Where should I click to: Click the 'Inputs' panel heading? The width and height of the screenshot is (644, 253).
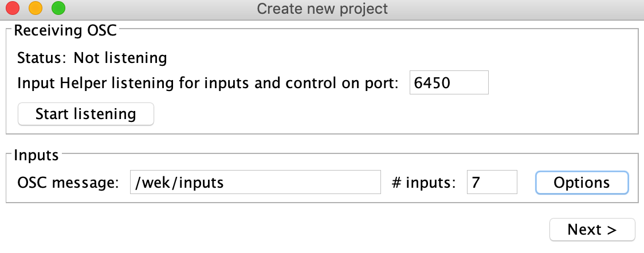pyautogui.click(x=36, y=155)
